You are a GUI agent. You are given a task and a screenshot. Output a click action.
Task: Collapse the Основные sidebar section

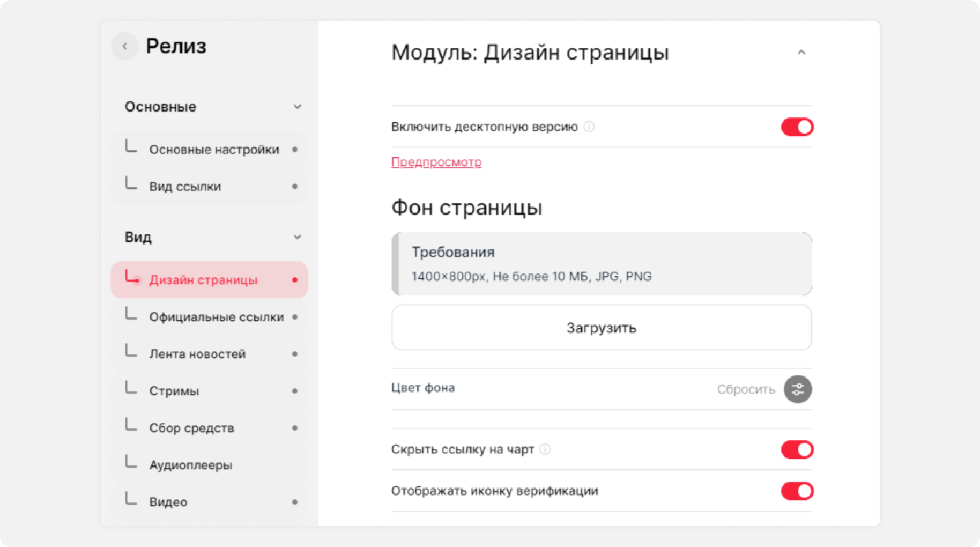point(297,107)
